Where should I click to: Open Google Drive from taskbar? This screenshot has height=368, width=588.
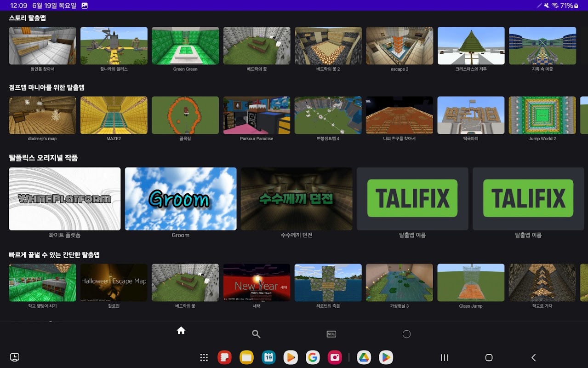pos(364,357)
